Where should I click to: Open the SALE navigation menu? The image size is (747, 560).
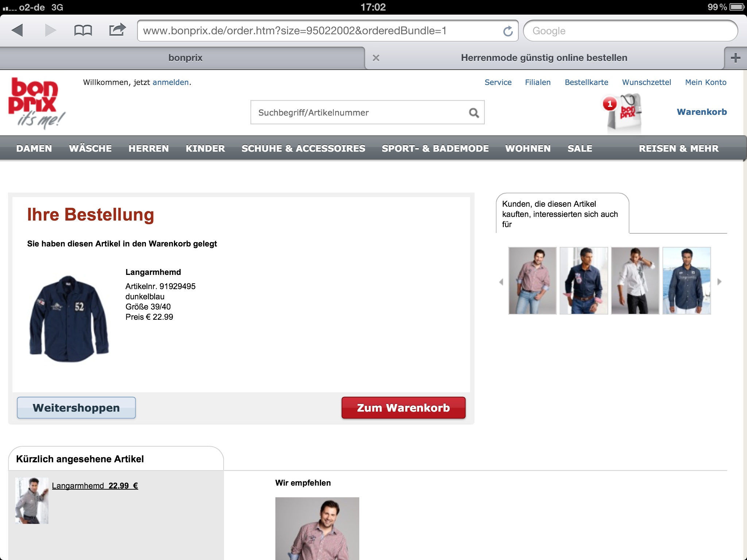580,149
